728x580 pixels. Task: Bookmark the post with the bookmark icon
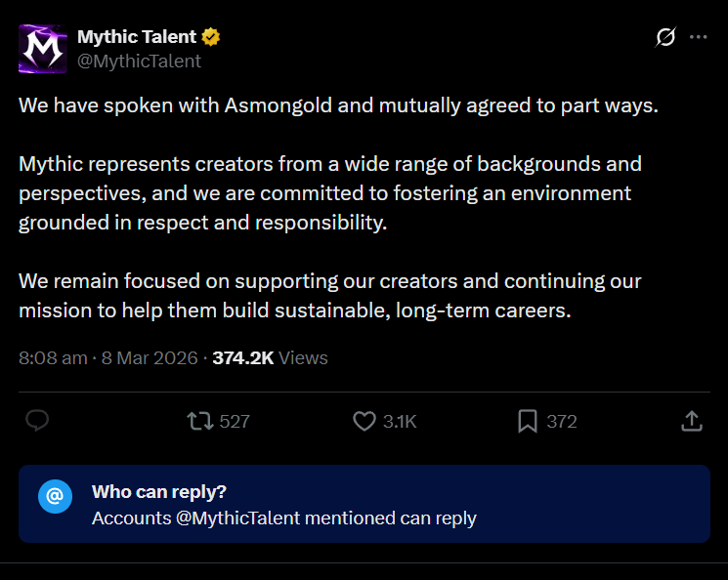528,421
